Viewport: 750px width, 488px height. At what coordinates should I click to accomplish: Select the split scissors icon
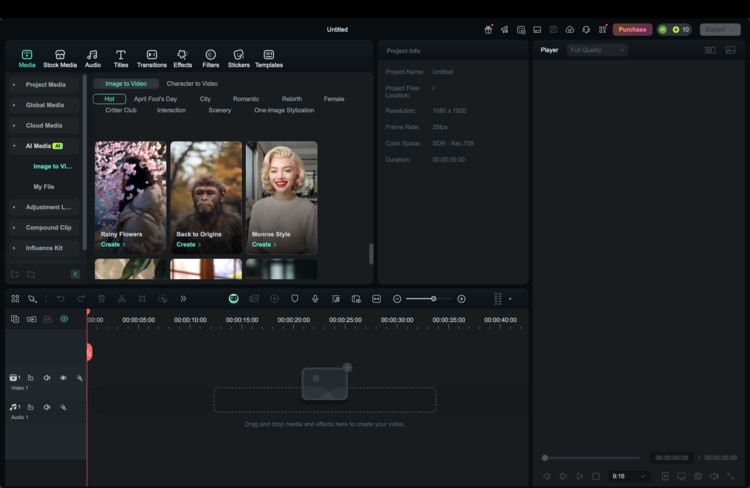pos(121,299)
